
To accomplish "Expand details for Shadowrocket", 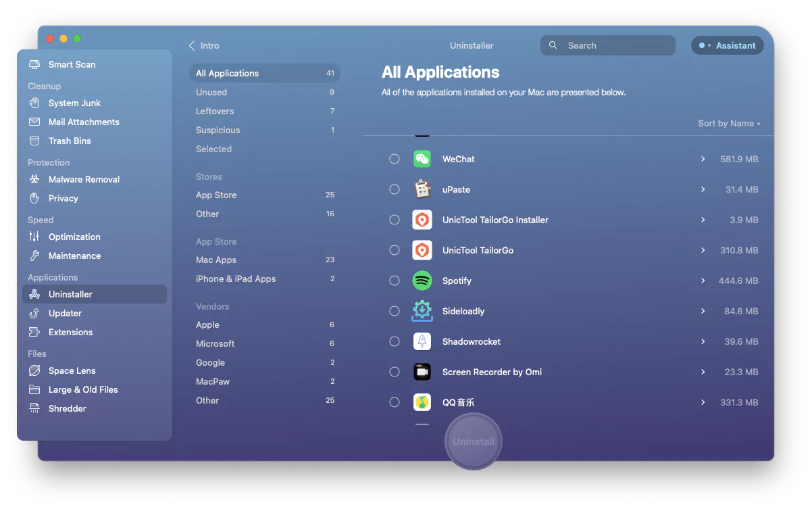I will [702, 341].
